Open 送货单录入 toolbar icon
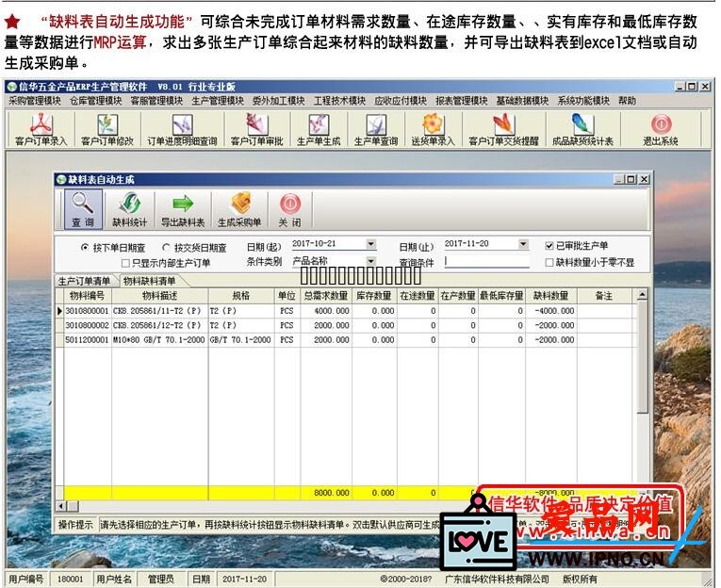Image resolution: width=721 pixels, height=588 pixels. pos(433,129)
